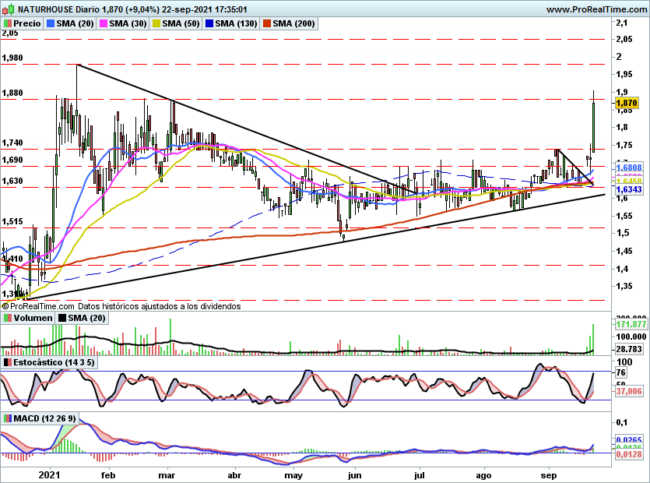650x483 pixels.
Task: Click the 76 stochastic value tag
Action: coord(621,373)
